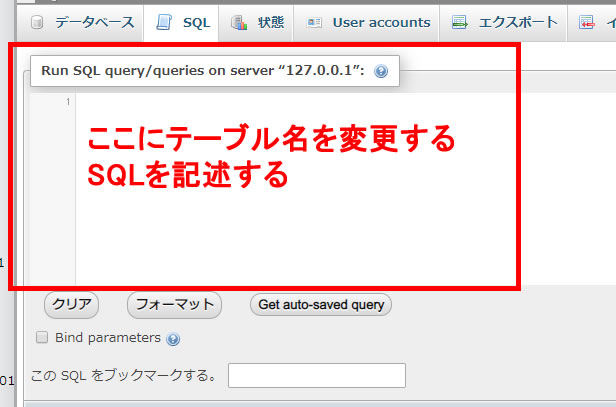
Task: Toggle Bind parameters via its text label
Action: pyautogui.click(x=108, y=338)
